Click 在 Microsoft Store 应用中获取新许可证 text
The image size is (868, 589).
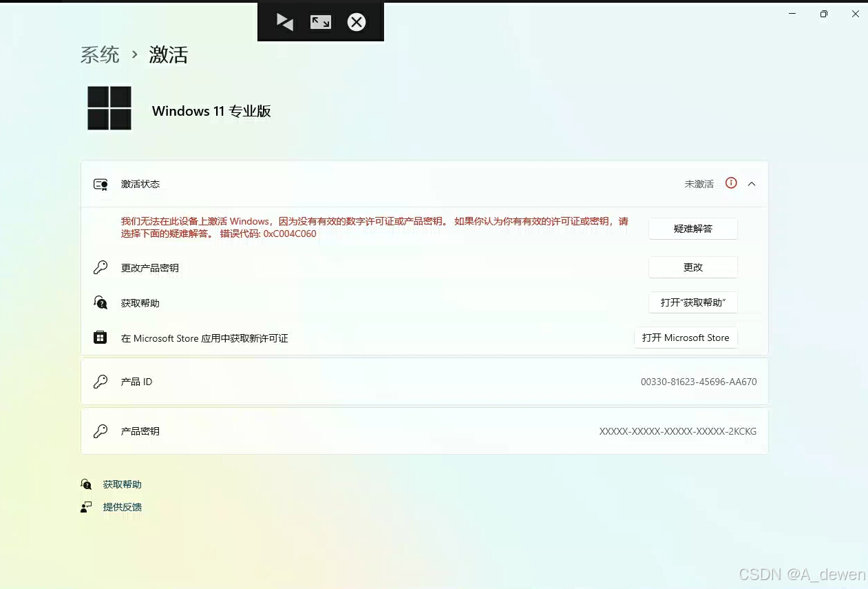[x=204, y=338]
